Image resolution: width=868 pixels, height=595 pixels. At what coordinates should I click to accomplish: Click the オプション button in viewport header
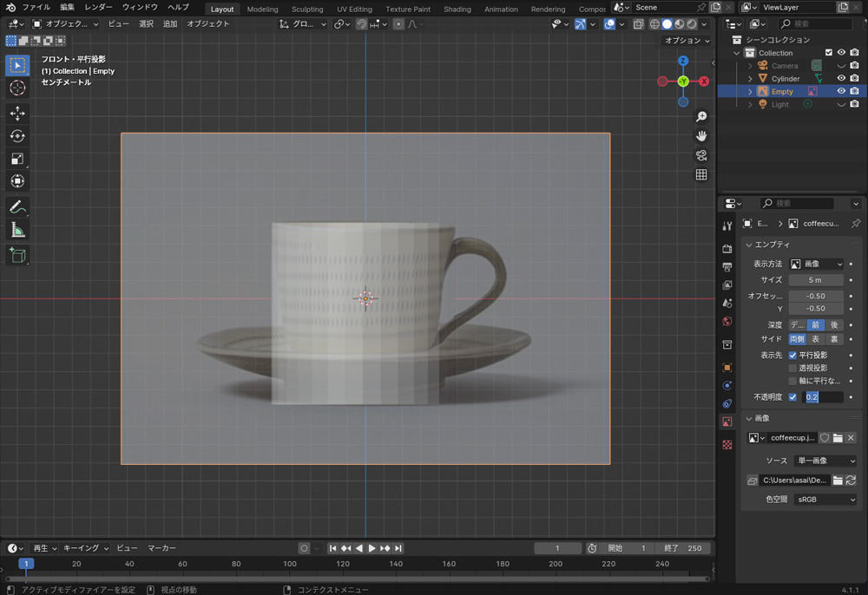[687, 41]
